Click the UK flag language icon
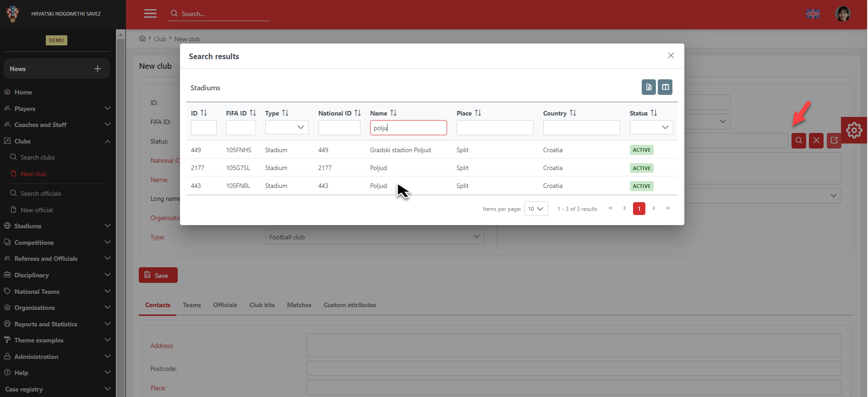 813,14
